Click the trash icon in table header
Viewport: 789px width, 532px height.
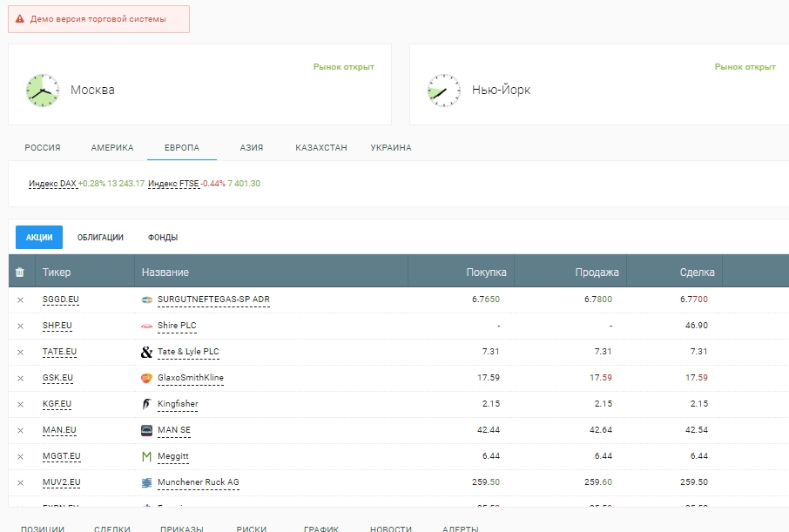pos(20,273)
